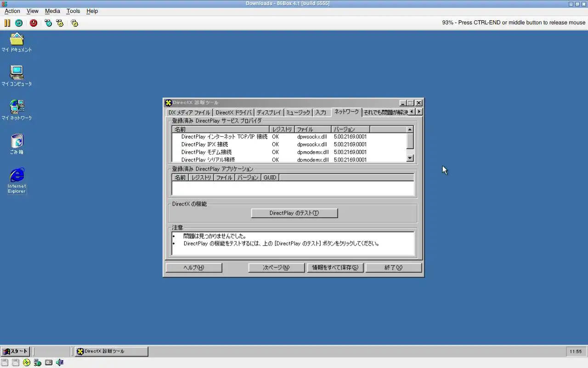Open the Action menu

(x=12, y=11)
